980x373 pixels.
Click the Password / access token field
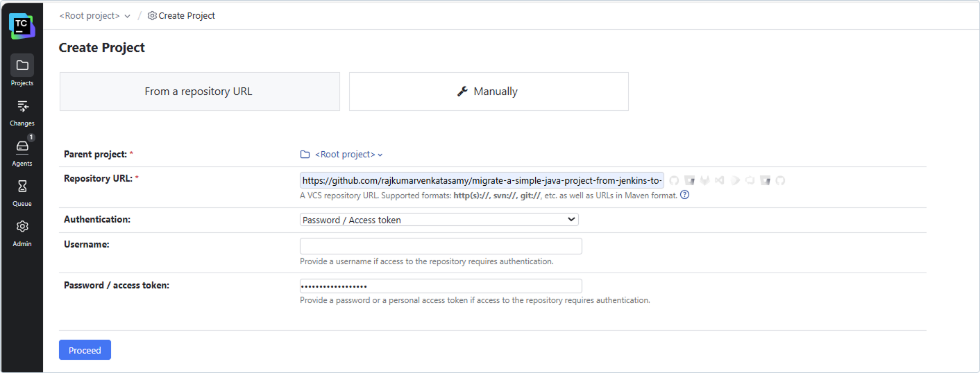coord(441,286)
